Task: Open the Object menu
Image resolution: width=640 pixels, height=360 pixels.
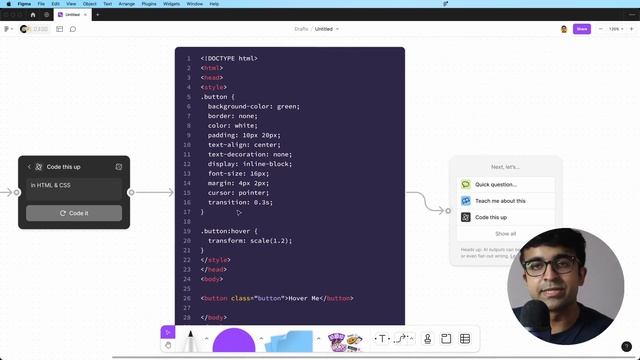Action: (90, 4)
